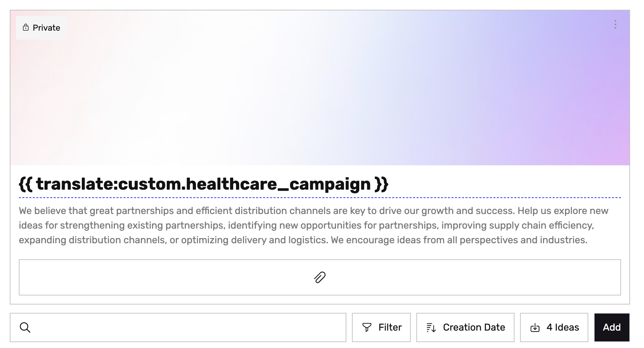The height and width of the screenshot is (348, 644).
Task: Export using the 4 Ideas button
Action: 554,327
